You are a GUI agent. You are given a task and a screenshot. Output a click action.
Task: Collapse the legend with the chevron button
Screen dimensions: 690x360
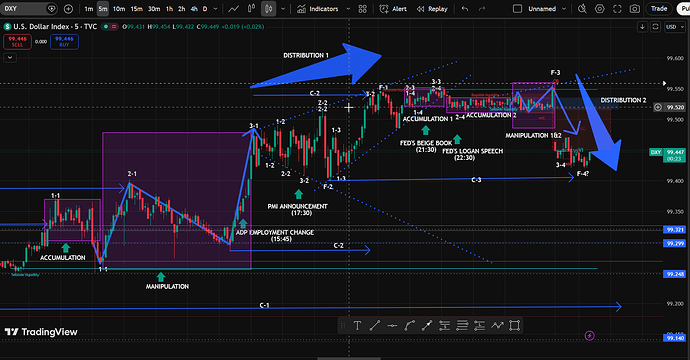(10, 58)
